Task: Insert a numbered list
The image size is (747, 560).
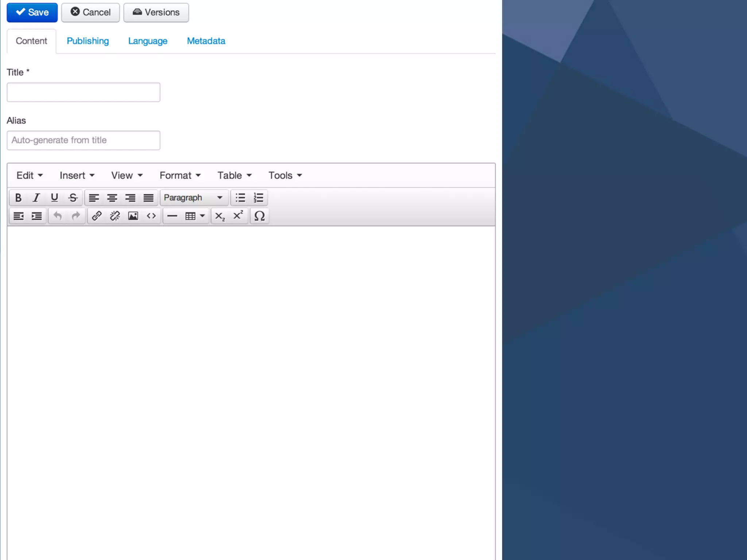Action: point(258,198)
